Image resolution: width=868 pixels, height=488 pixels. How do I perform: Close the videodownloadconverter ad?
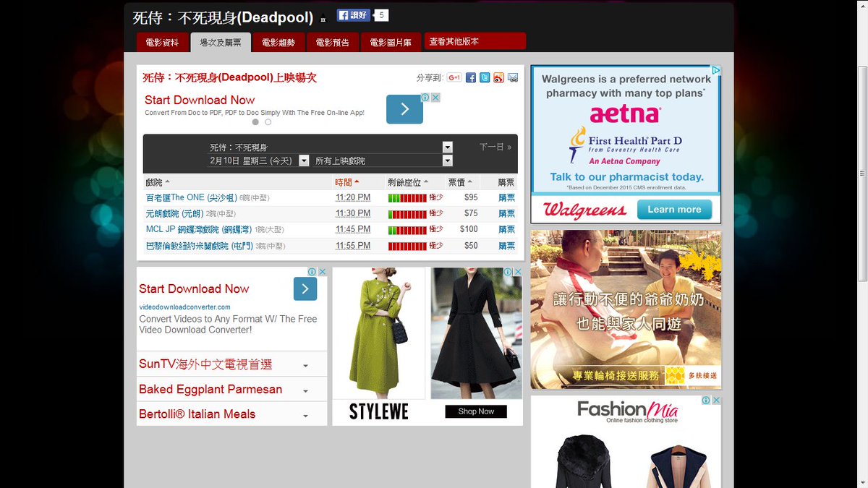point(323,272)
